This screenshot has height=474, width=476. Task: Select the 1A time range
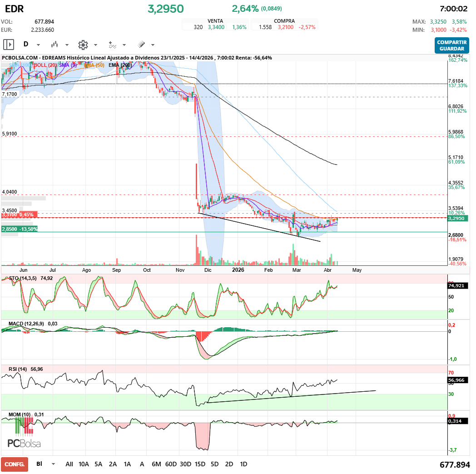(x=128, y=464)
